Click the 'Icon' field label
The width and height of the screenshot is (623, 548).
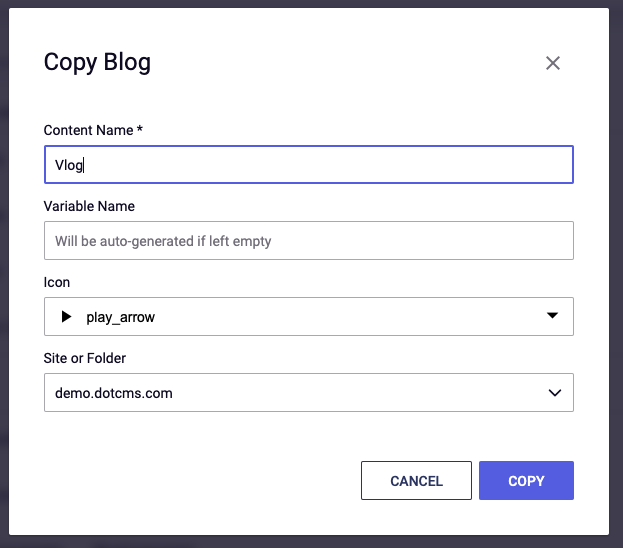point(57,282)
